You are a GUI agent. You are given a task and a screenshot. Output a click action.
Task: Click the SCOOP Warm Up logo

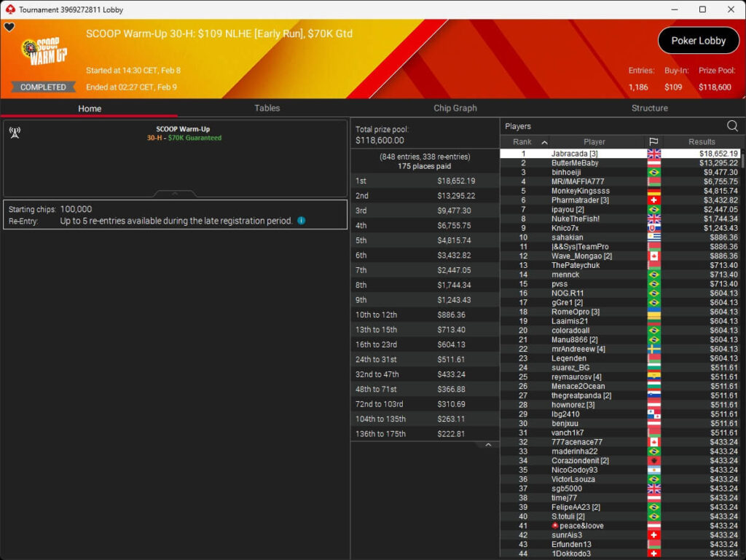[44, 52]
